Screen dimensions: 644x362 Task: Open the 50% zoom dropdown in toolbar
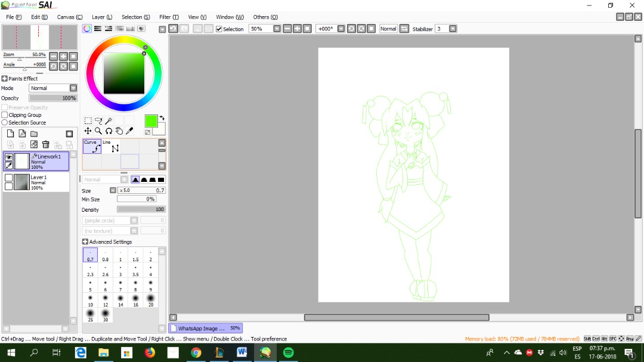pyautogui.click(x=277, y=29)
